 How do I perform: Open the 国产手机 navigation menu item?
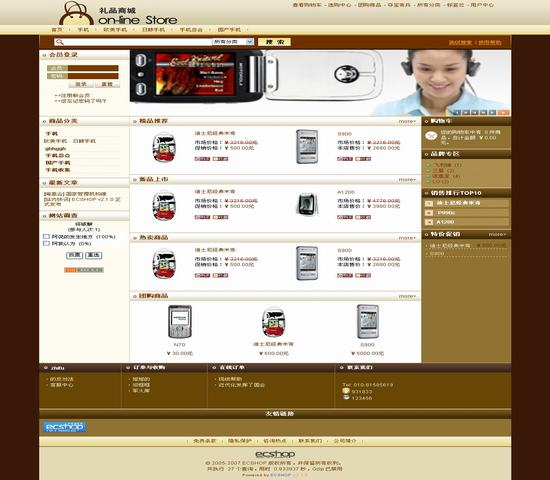pyautogui.click(x=229, y=30)
